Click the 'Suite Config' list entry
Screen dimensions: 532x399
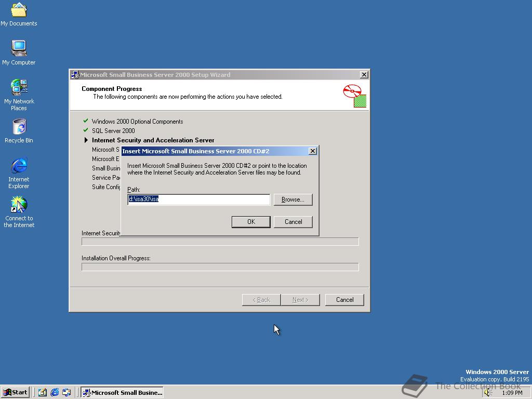coord(106,187)
